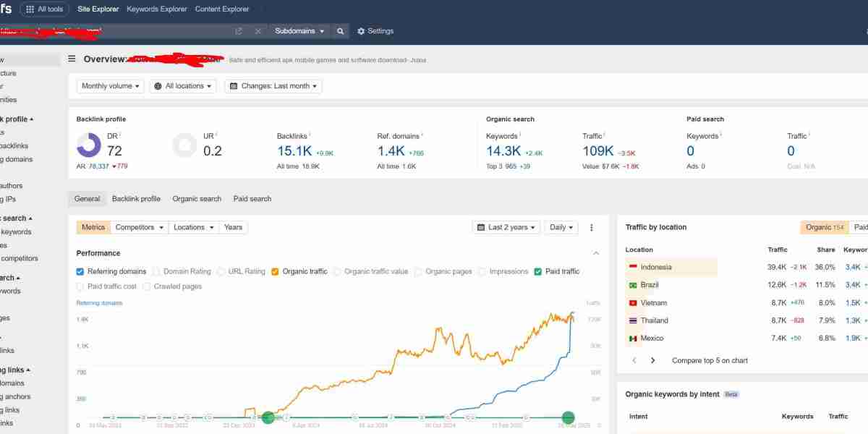Click the Vietnam flag icon
This screenshot has width=868, height=434.
633,303
